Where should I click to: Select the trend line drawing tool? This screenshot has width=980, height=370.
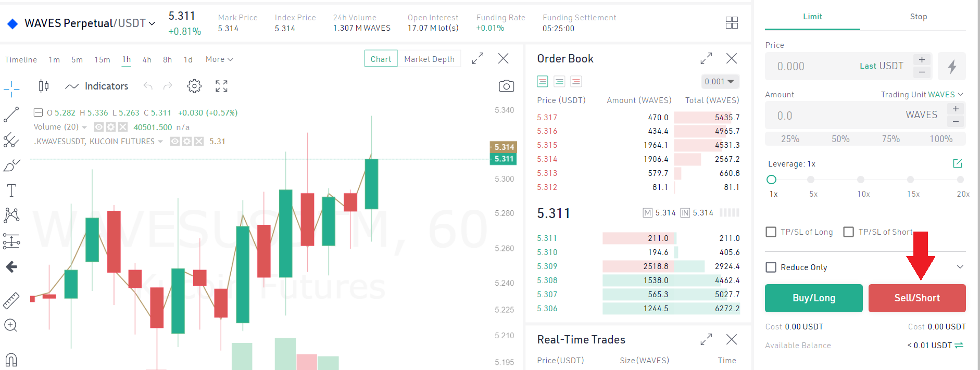(x=11, y=114)
